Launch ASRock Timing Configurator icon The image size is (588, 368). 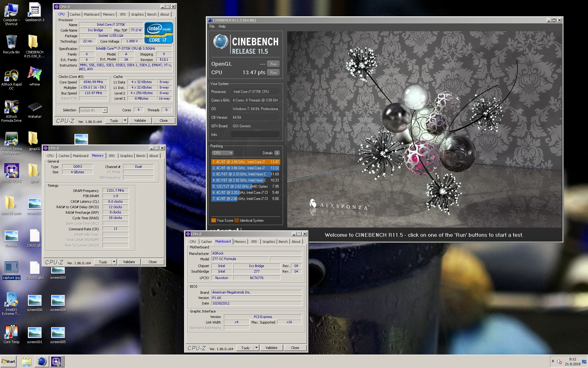click(x=11, y=143)
